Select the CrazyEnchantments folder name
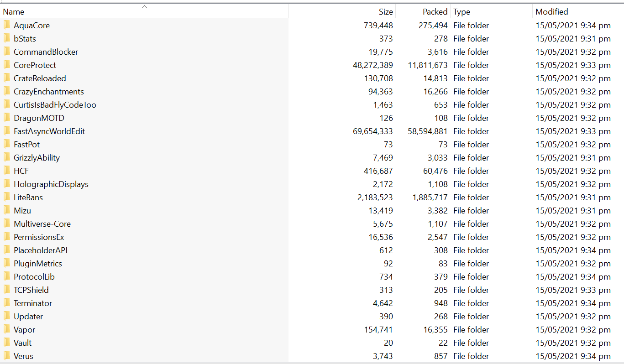Screen dimensions: 624x364 (49, 92)
